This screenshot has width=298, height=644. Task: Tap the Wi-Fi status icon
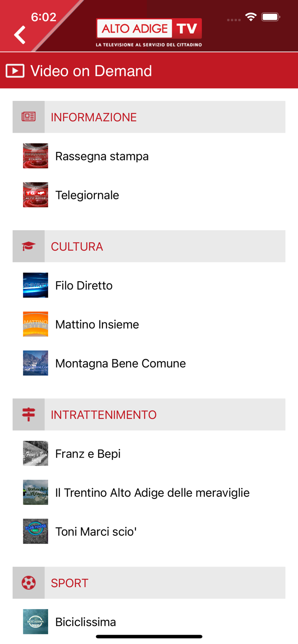(252, 16)
